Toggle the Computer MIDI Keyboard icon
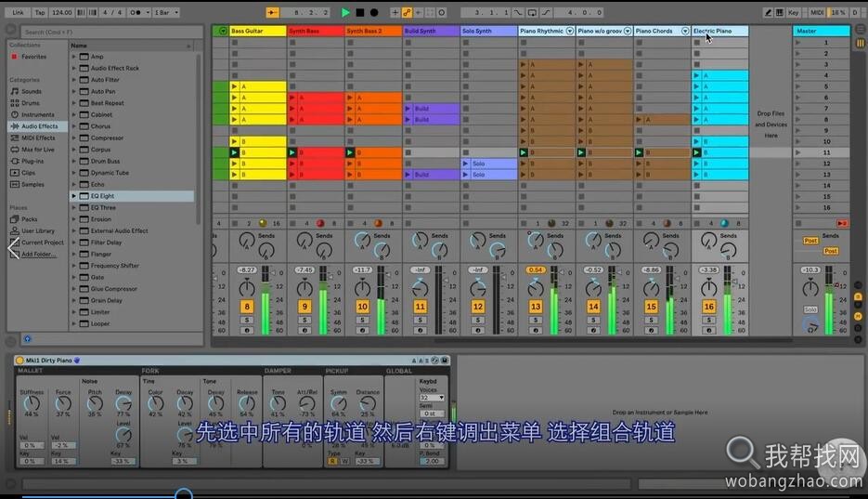This screenshot has height=499, width=868. (780, 12)
